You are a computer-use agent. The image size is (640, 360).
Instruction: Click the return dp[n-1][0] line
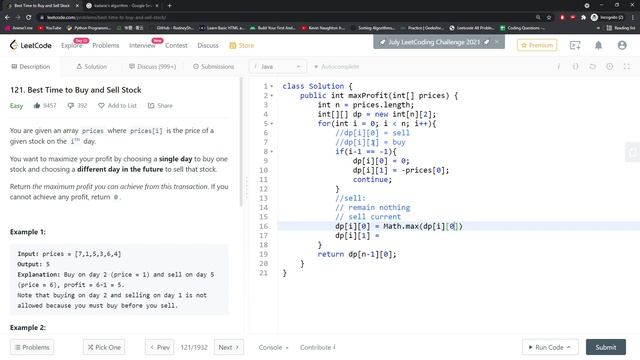tap(357, 254)
